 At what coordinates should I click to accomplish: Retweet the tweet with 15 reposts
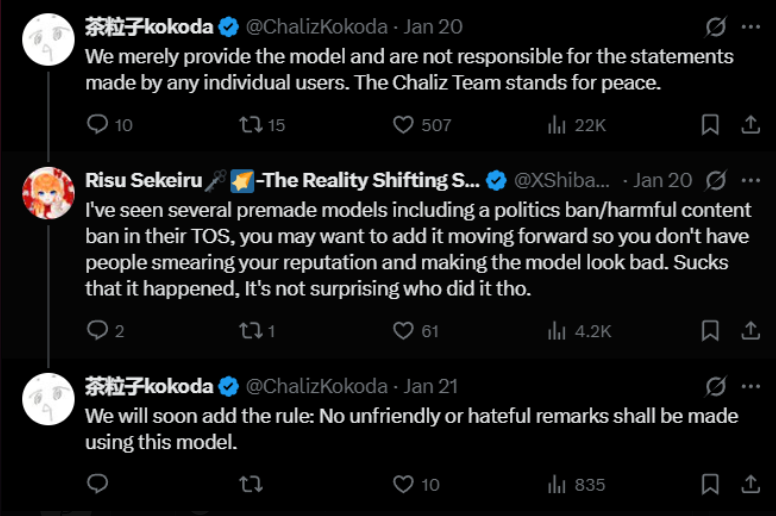250,125
